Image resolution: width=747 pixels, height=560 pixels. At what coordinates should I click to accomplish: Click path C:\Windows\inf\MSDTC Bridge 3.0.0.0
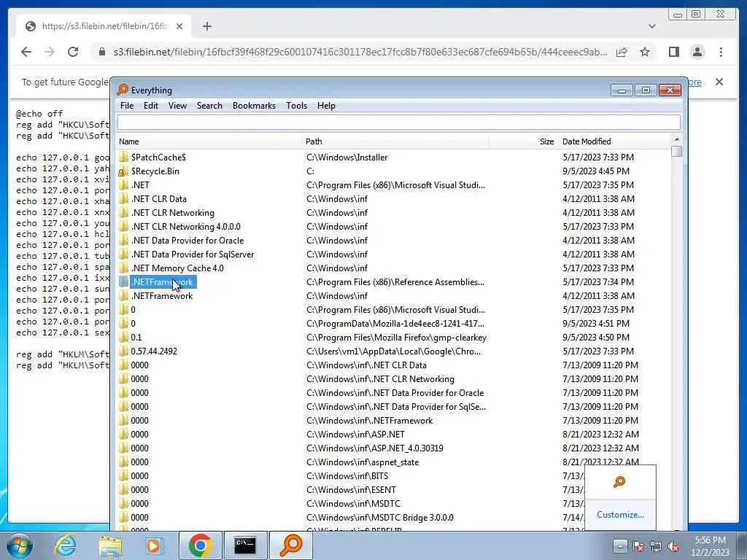379,517
